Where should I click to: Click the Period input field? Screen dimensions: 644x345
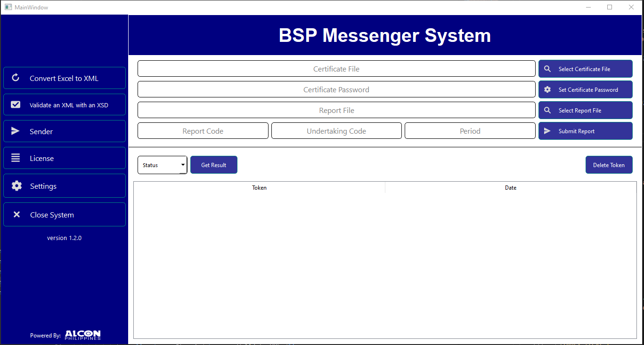(x=470, y=130)
